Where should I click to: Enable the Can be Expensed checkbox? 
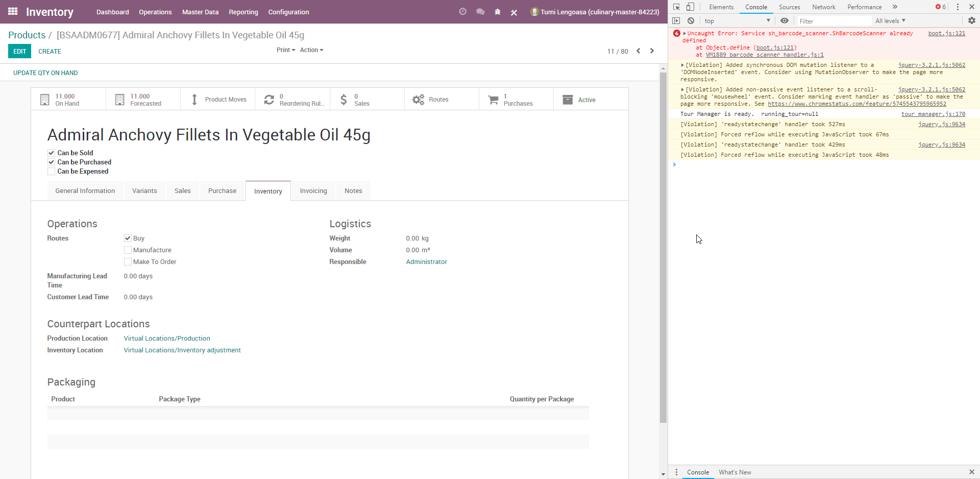(x=51, y=172)
